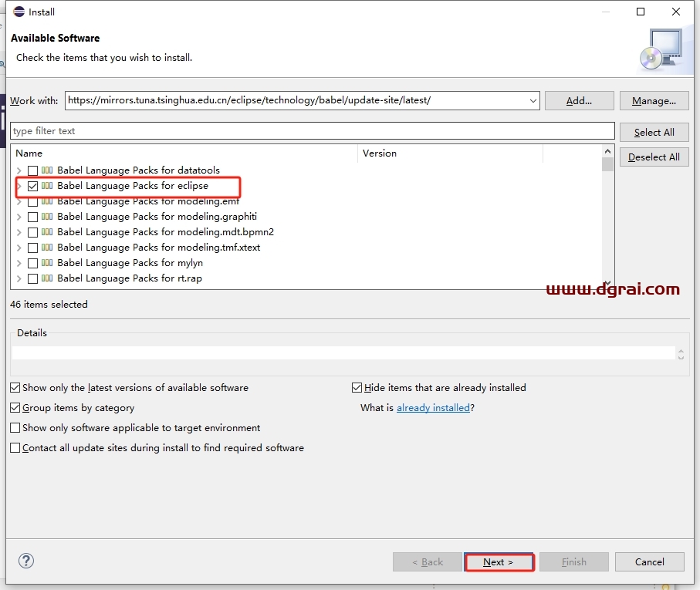Click the software list scrollbar down arrow

(x=607, y=283)
